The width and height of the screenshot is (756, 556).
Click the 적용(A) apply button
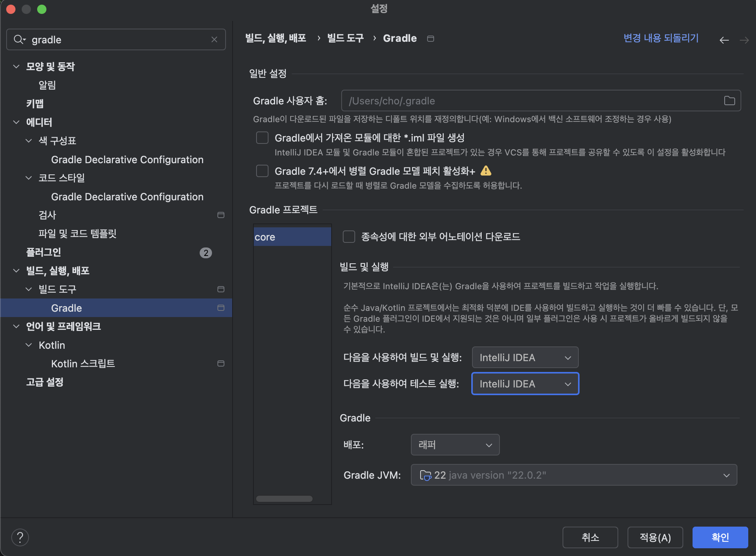coord(655,537)
